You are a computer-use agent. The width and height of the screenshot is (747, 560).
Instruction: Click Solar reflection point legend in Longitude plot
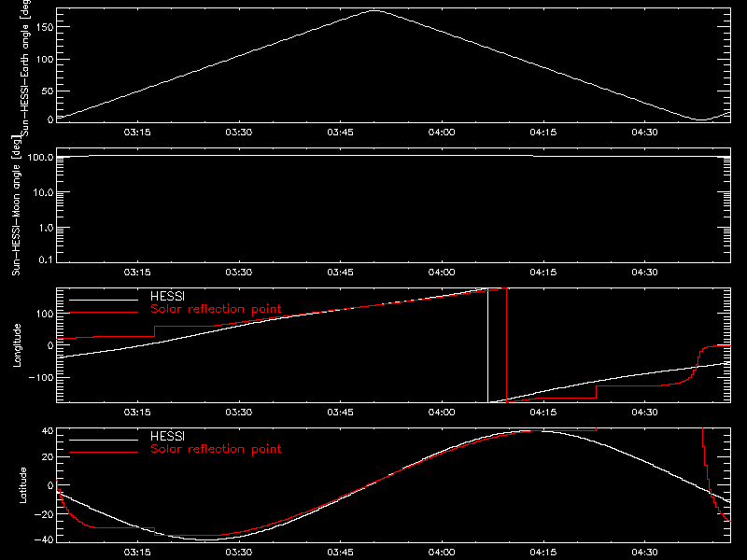pos(216,309)
